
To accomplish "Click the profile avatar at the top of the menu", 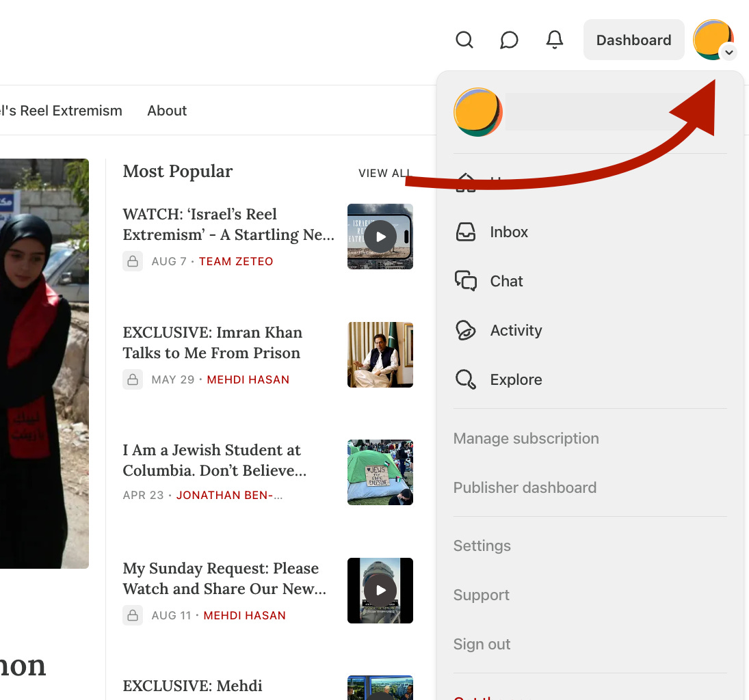I will click(477, 111).
